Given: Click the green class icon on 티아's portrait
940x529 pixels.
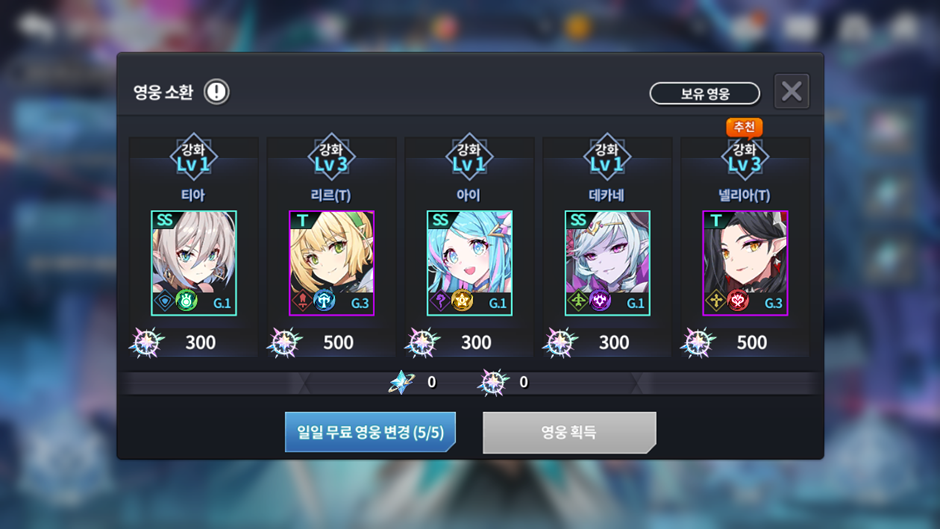Looking at the screenshot, I should pyautogui.click(x=186, y=300).
